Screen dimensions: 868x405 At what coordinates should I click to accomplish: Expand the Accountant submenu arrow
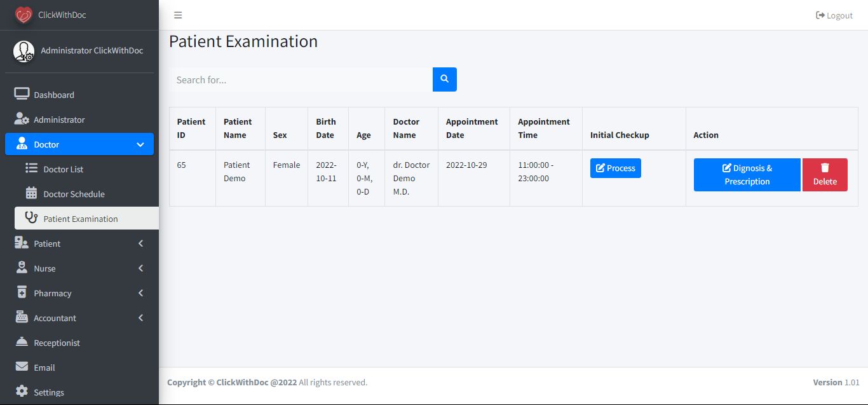(x=140, y=318)
